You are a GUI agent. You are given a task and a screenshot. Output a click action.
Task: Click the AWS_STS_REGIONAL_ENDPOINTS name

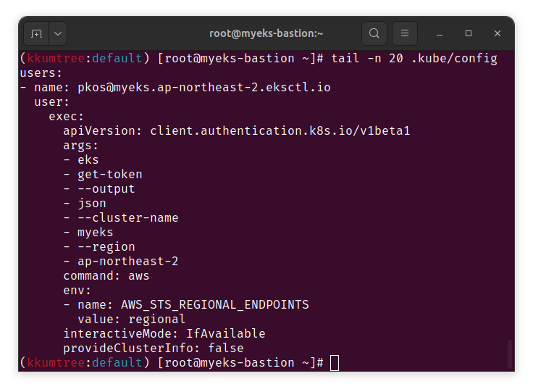click(215, 304)
